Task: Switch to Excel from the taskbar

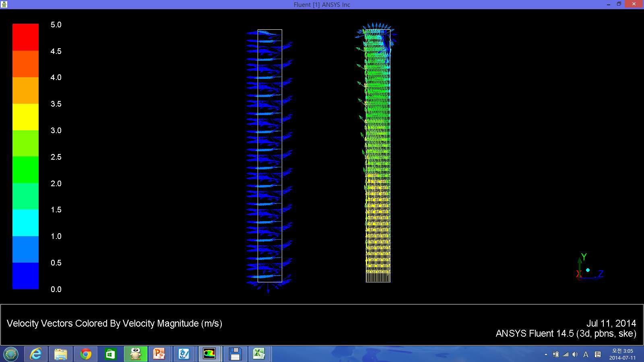Action: click(259, 354)
